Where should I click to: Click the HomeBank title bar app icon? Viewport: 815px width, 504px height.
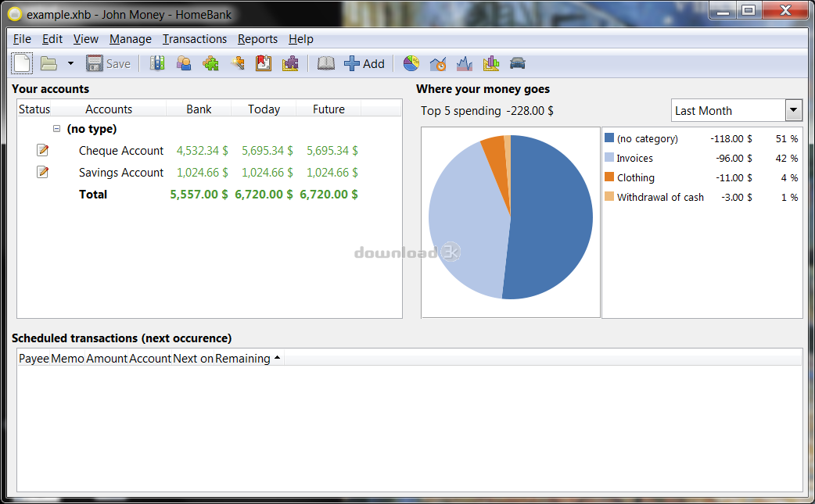pyautogui.click(x=15, y=15)
